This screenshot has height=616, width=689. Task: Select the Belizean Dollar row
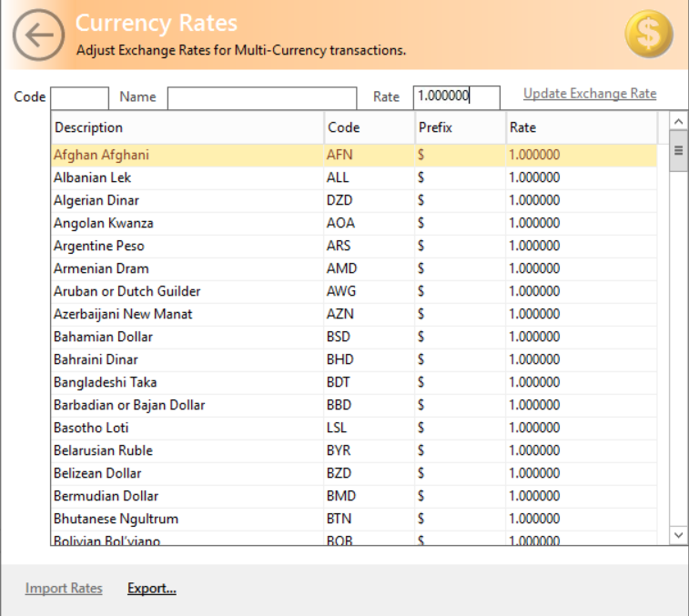[354, 473]
